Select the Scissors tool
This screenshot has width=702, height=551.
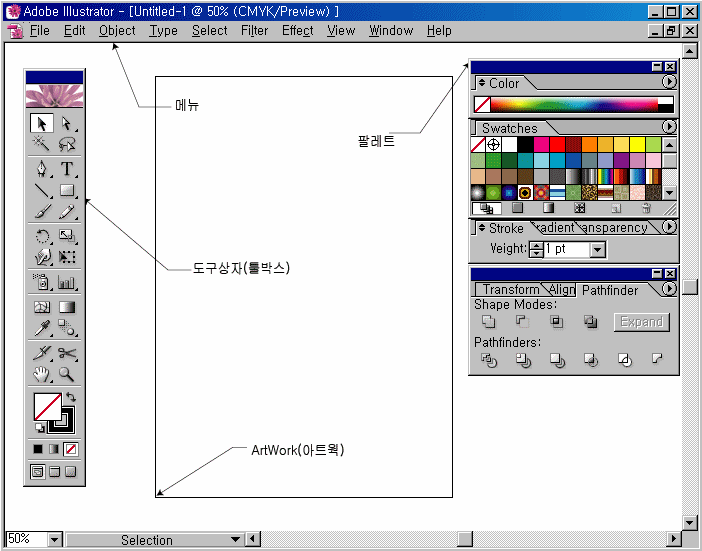click(67, 353)
